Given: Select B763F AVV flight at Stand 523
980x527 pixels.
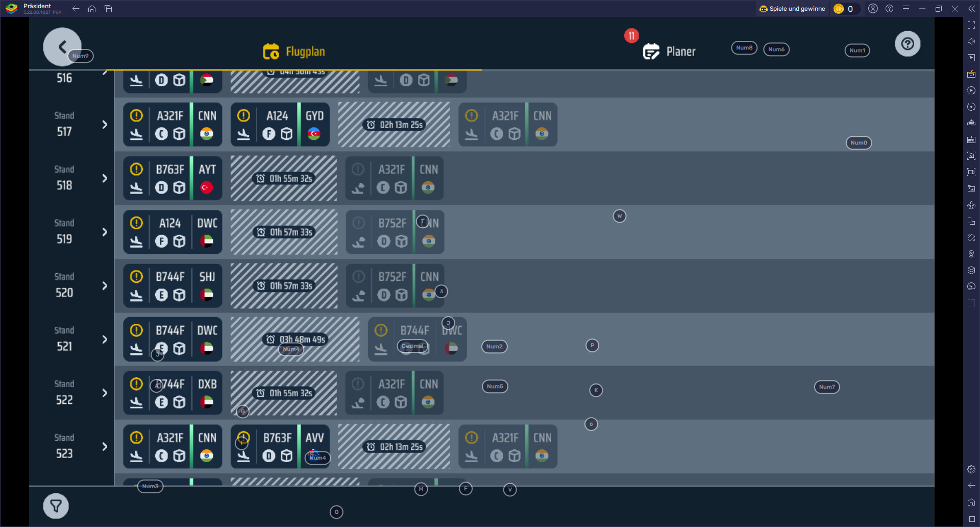Looking at the screenshot, I should [280, 446].
